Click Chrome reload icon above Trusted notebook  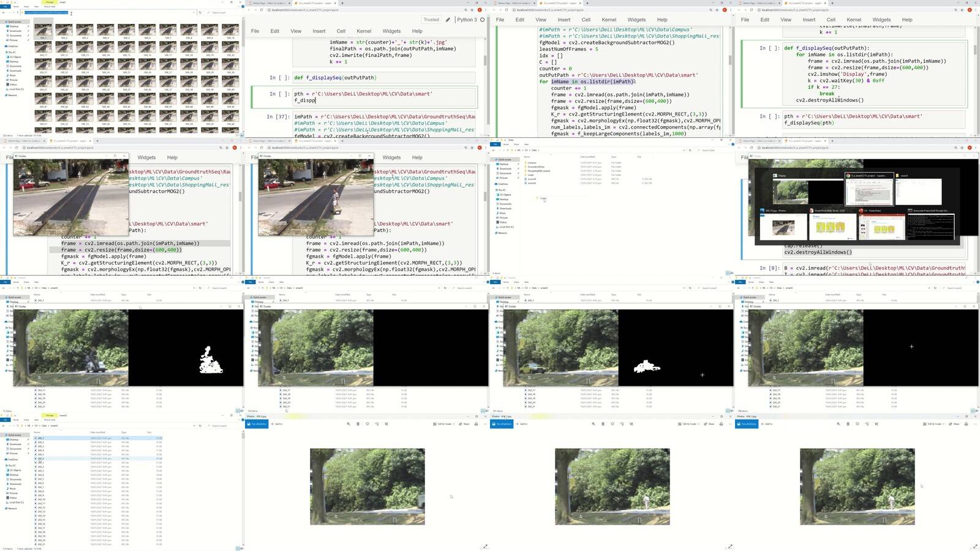(x=262, y=10)
